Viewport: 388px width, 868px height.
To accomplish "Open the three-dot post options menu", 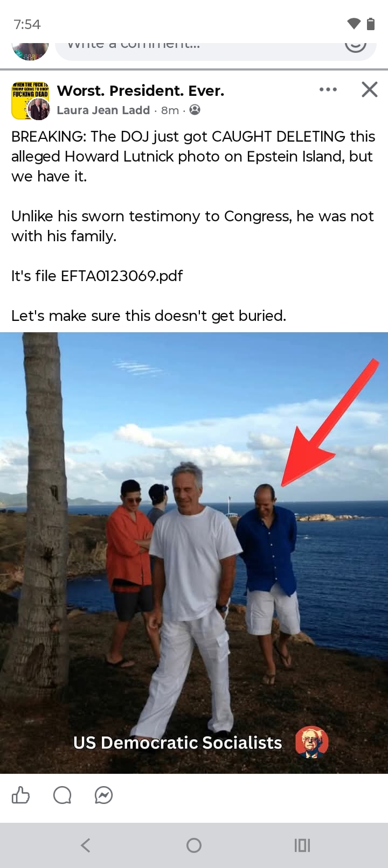I will pyautogui.click(x=328, y=89).
